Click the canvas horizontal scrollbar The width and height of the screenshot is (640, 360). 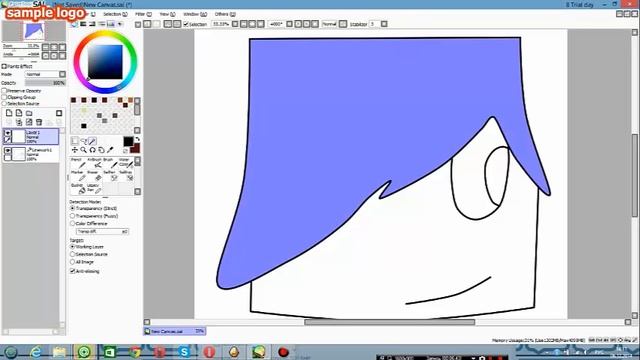coord(389,322)
